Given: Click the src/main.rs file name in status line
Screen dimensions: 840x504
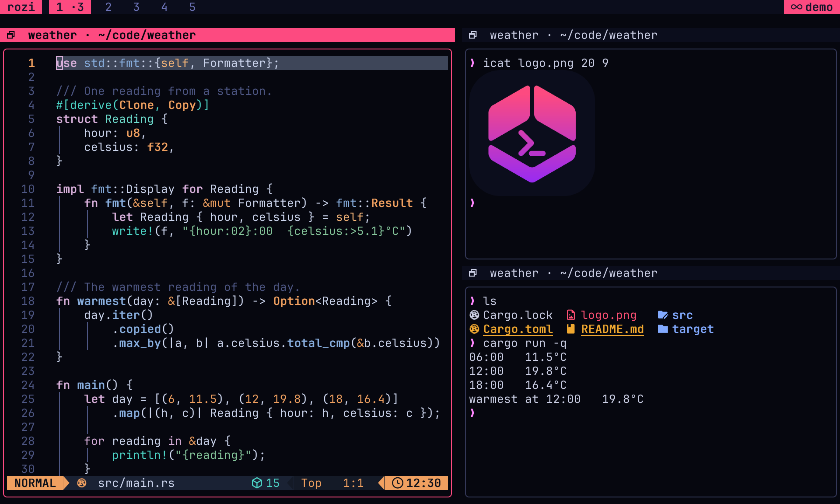Looking at the screenshot, I should (x=136, y=483).
